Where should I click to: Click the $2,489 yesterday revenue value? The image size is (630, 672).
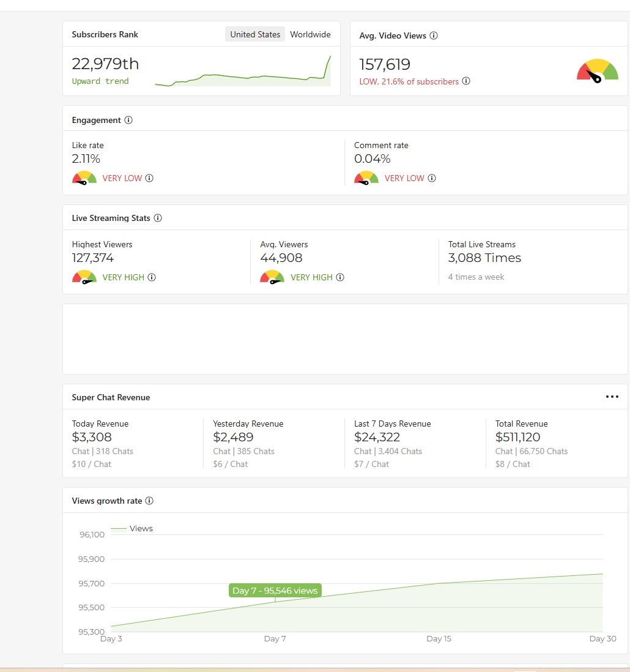click(233, 437)
